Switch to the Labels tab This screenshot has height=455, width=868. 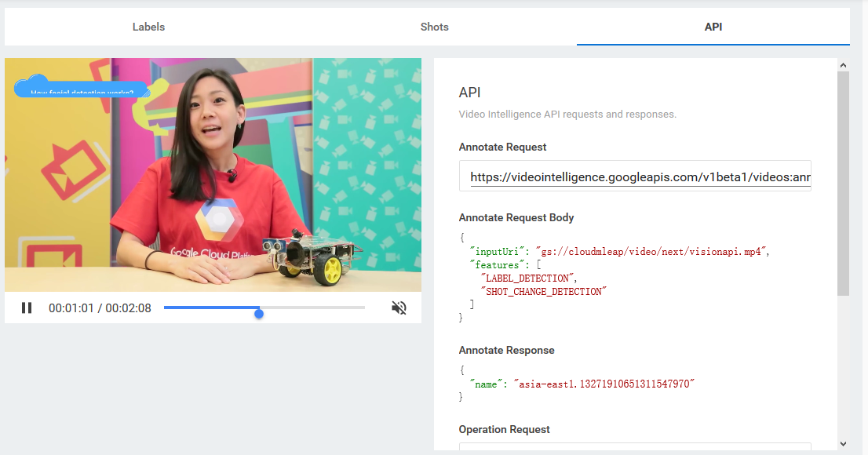[148, 26]
